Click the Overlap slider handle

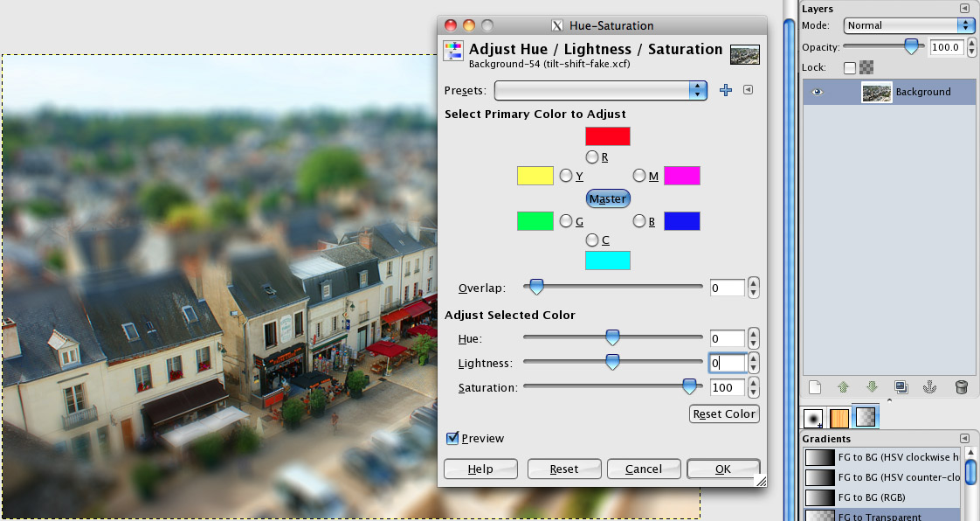click(x=536, y=287)
